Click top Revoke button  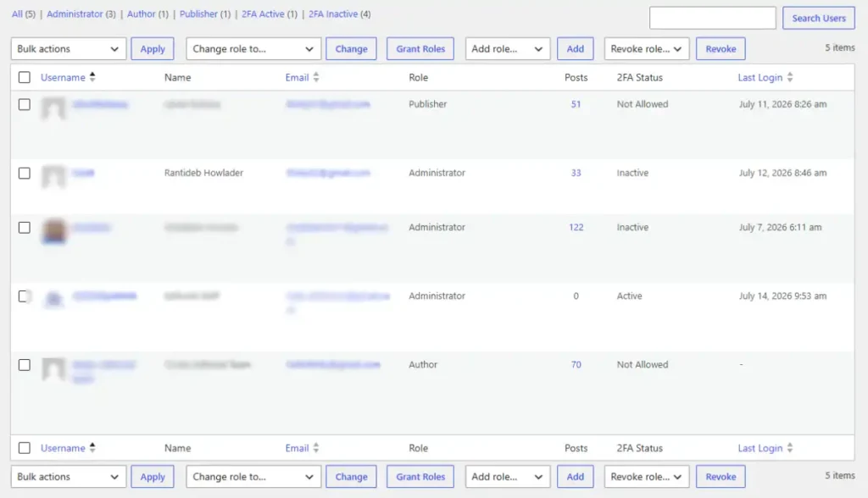point(721,48)
